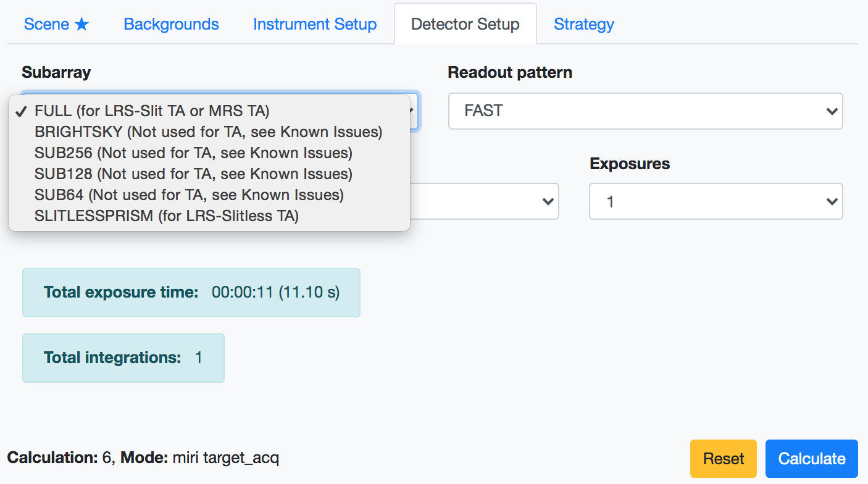This screenshot has width=868, height=484.
Task: Select BRIGHTSKY from the subarray list
Action: (x=208, y=131)
